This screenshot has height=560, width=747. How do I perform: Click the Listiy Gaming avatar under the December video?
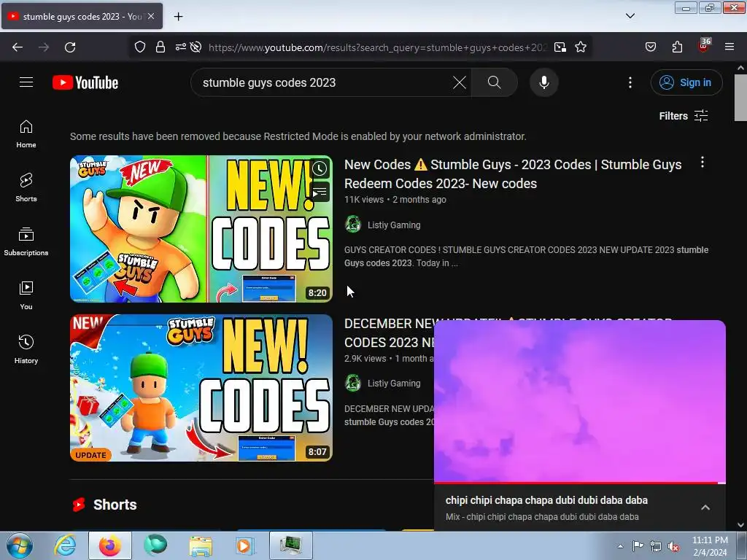pyautogui.click(x=353, y=383)
